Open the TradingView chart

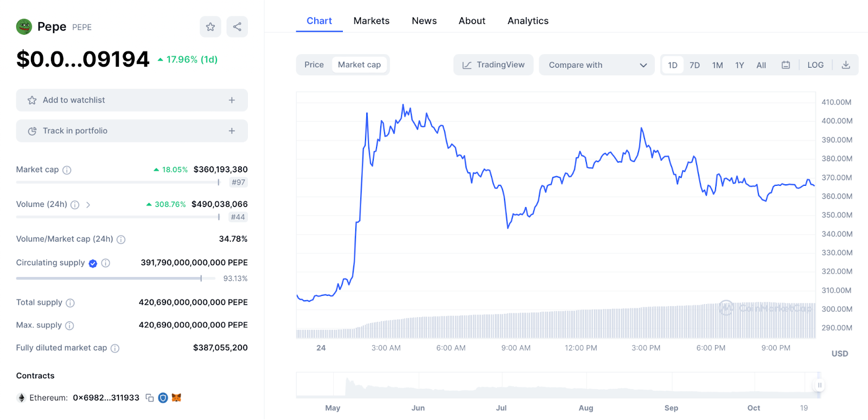493,65
